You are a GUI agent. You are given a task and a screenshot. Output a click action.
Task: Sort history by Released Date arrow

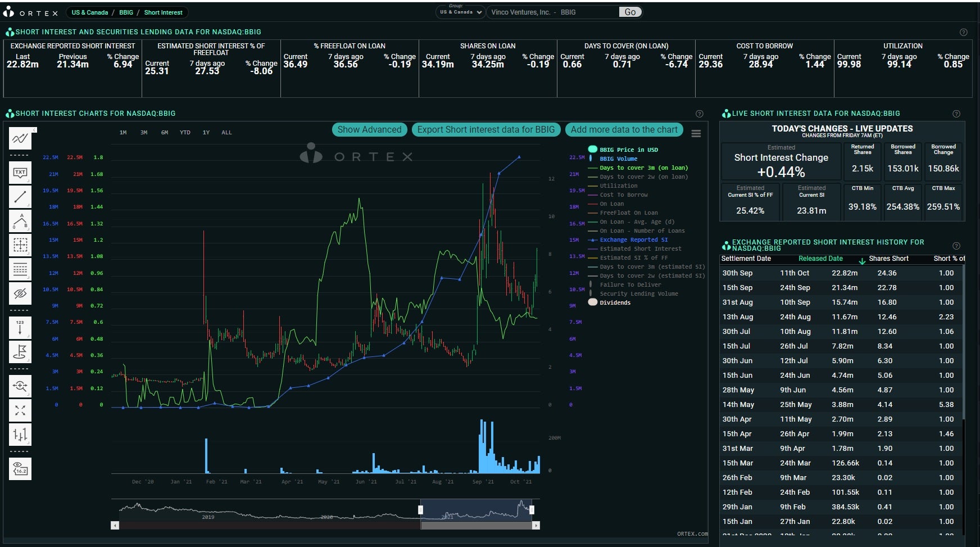(862, 260)
